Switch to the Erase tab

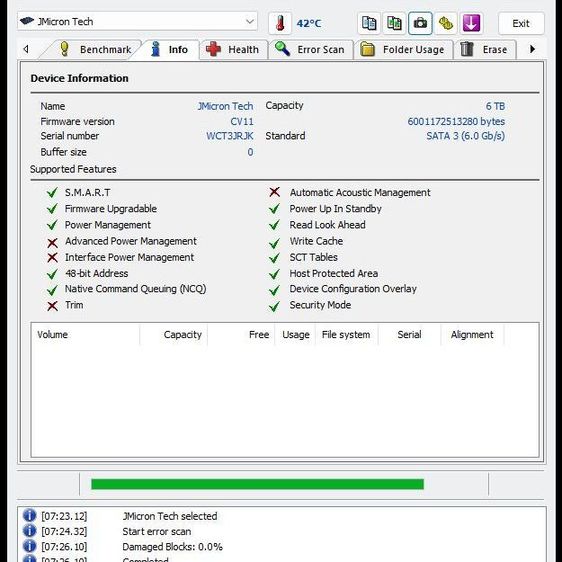[x=485, y=49]
